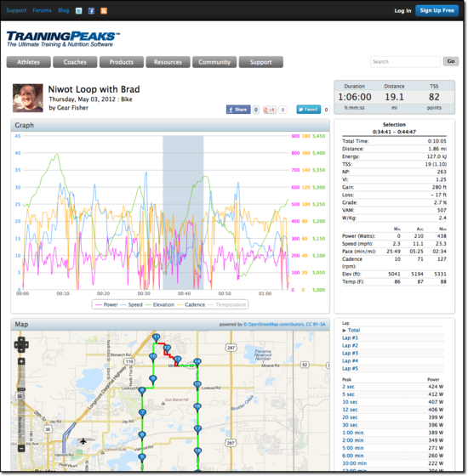
Task: Select Lap #1
Action: tap(350, 338)
